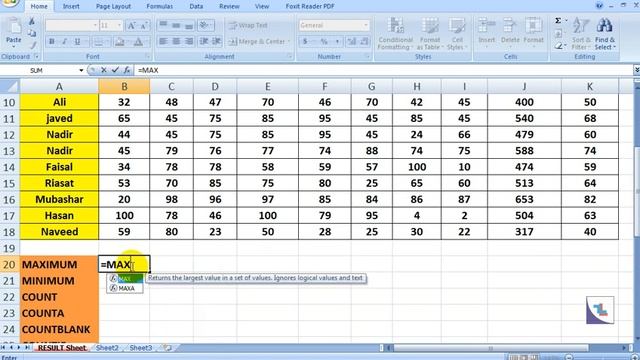Viewport: 640px width, 360px height.
Task: Click the Increase Indent icon
Action: [217, 41]
